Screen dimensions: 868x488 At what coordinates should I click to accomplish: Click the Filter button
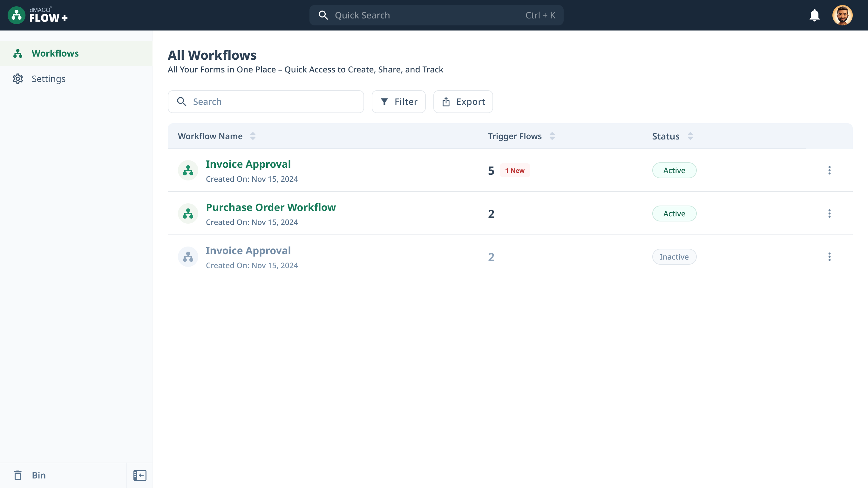tap(398, 102)
